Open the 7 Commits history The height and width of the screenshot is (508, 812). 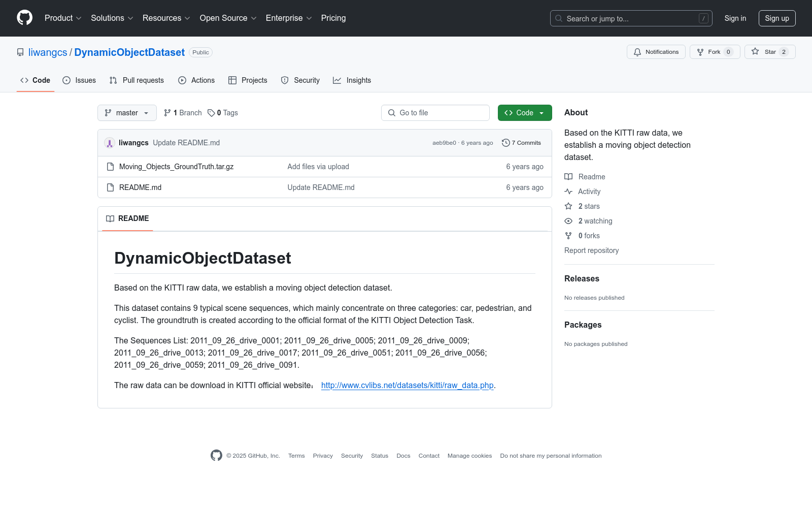pos(521,143)
